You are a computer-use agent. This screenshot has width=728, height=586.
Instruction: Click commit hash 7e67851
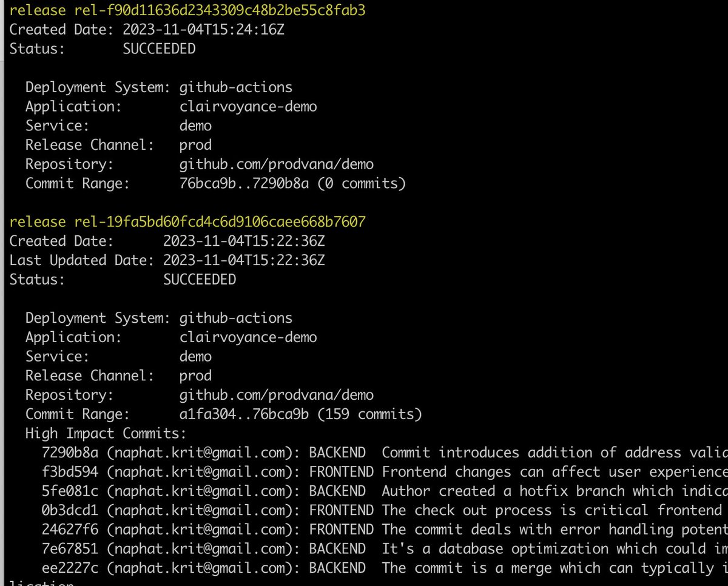point(70,549)
